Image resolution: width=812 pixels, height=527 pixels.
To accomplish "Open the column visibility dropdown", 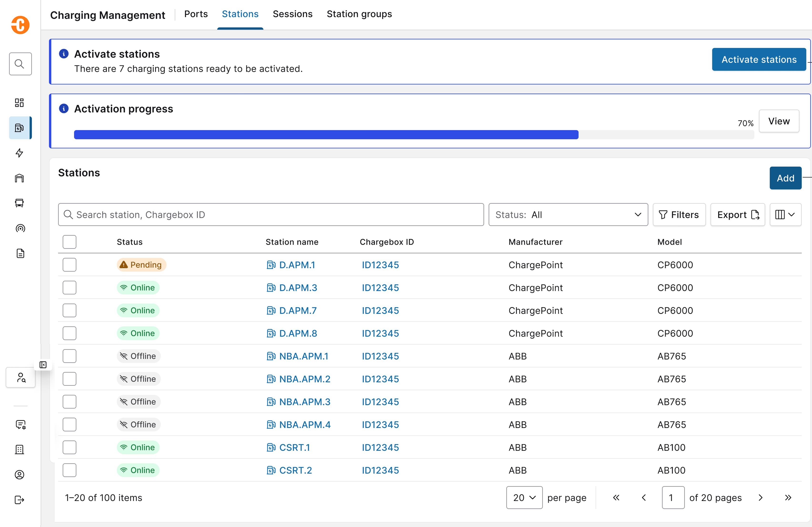I will 785,215.
